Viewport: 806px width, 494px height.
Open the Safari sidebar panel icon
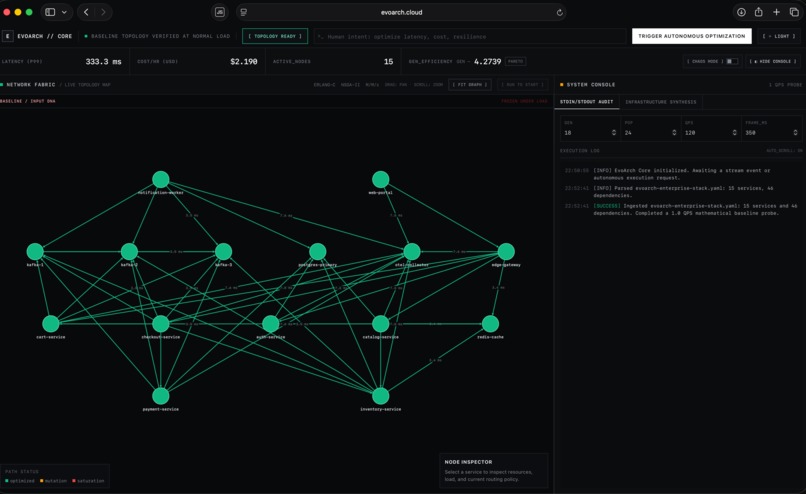50,12
